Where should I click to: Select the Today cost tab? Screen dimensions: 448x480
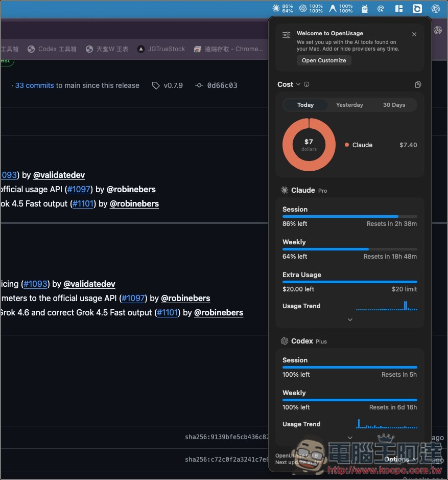coord(305,105)
